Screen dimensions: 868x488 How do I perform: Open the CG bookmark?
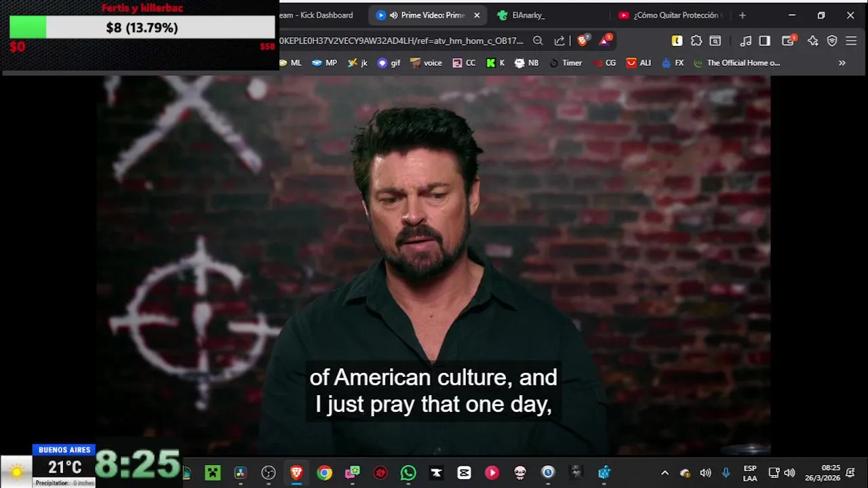point(604,63)
